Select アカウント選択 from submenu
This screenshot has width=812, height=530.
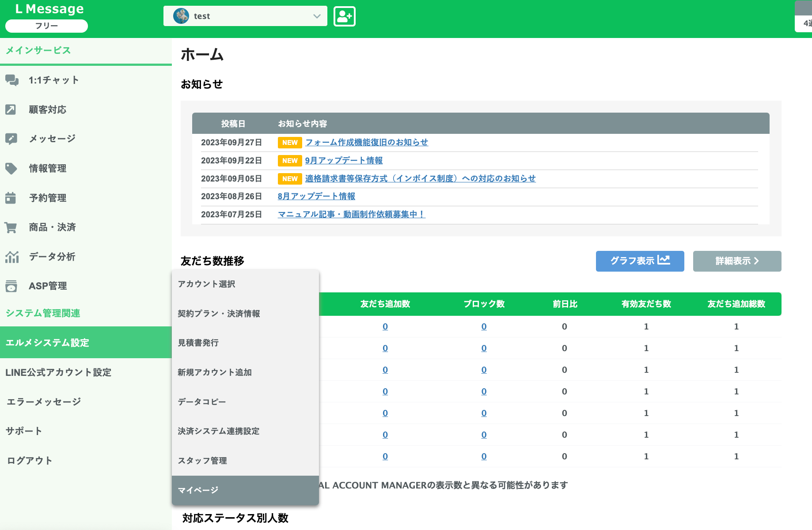click(x=245, y=284)
